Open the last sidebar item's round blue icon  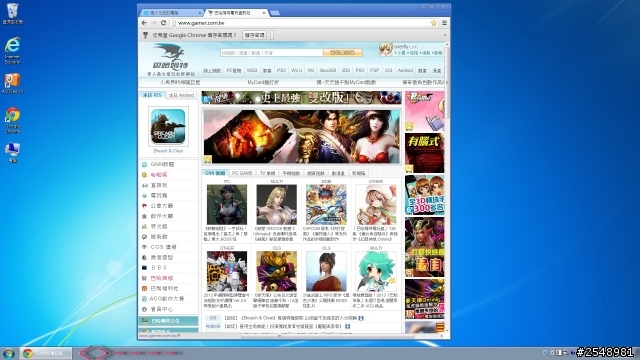pos(144,309)
